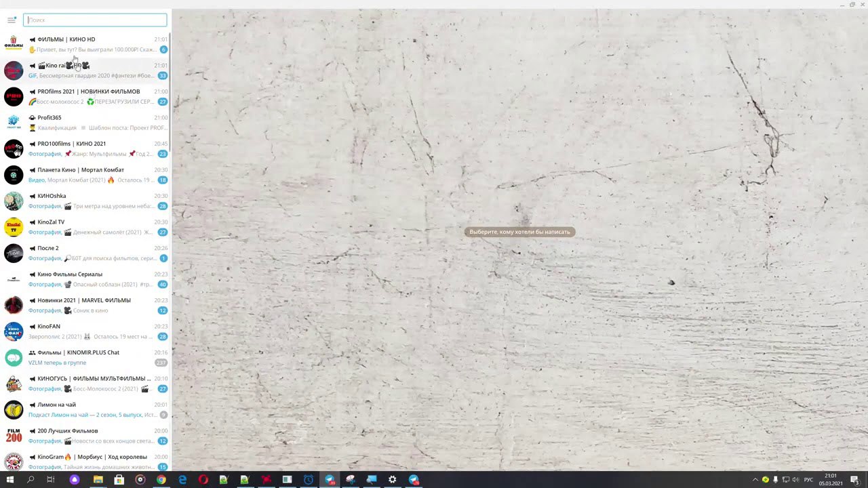Click 'Выберите, кому хотели бы написать' placeholder
This screenshot has height=488, width=868.
click(520, 232)
